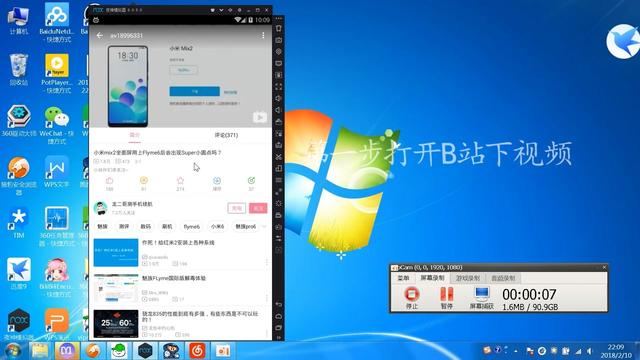Open the oCam 菜单 menu
This screenshot has height=360, width=640.
pyautogui.click(x=403, y=278)
